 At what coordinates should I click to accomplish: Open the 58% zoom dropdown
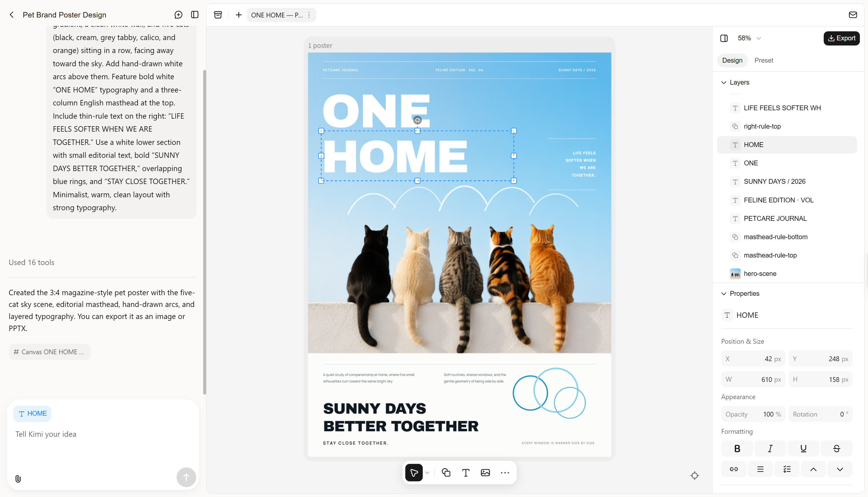pyautogui.click(x=749, y=38)
